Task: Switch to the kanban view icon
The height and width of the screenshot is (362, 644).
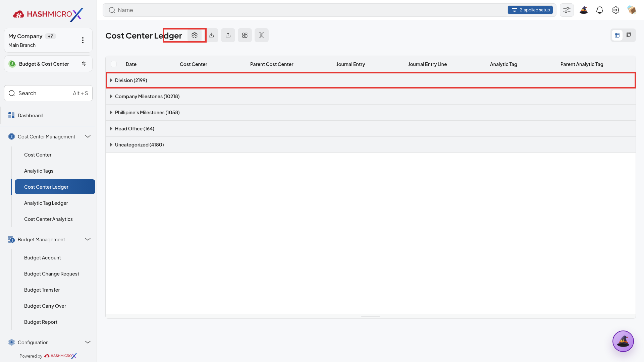Action: coord(629,35)
